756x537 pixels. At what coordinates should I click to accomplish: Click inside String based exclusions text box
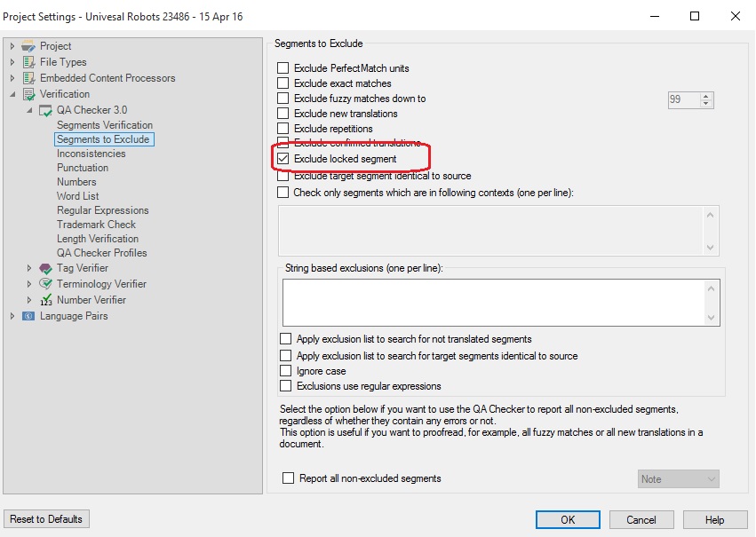(493, 302)
